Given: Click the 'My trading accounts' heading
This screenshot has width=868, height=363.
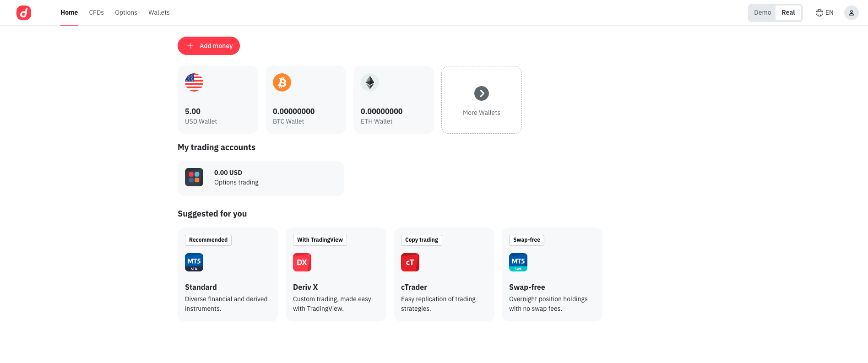Looking at the screenshot, I should [x=217, y=147].
